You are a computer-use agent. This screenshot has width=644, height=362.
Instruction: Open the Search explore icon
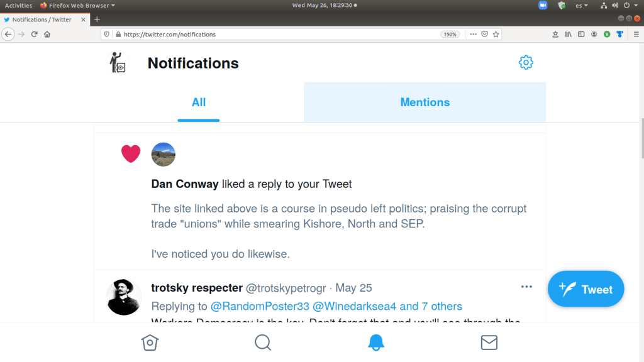263,343
